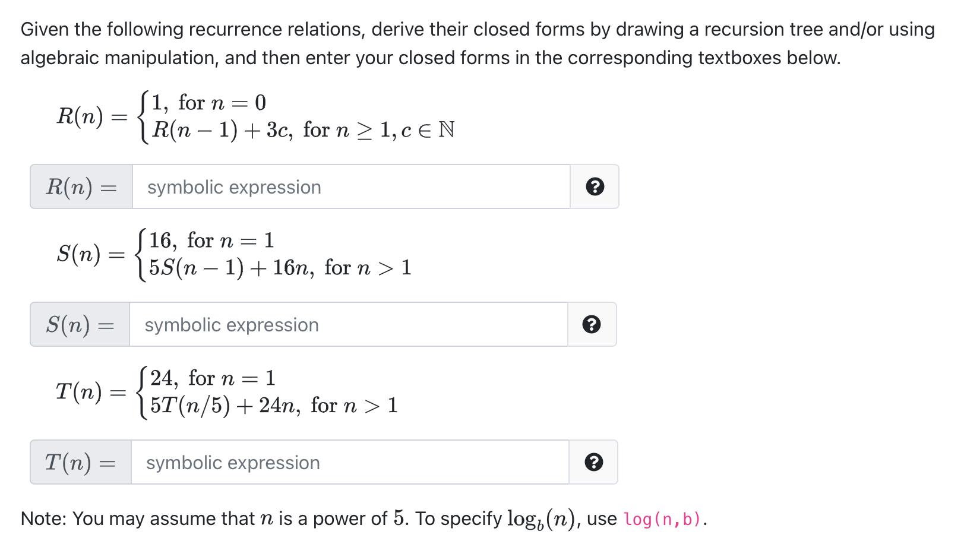Select the S(n)= label box

pos(80,325)
